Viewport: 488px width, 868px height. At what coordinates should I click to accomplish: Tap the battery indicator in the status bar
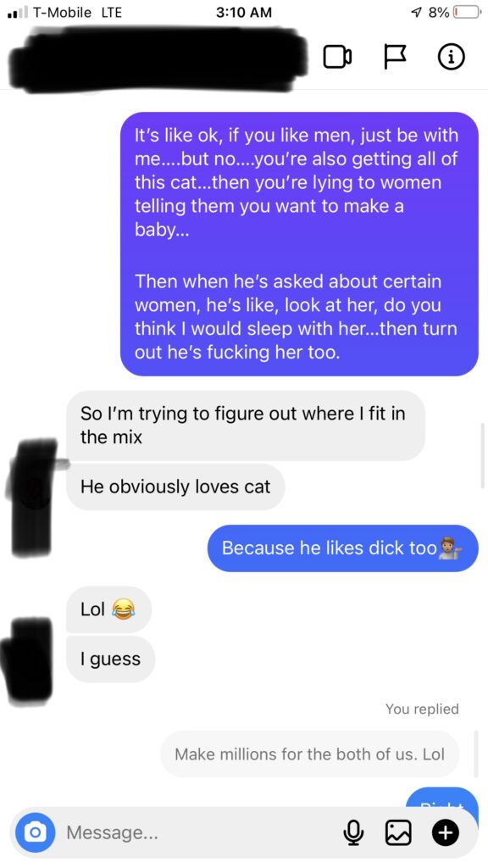point(465,12)
